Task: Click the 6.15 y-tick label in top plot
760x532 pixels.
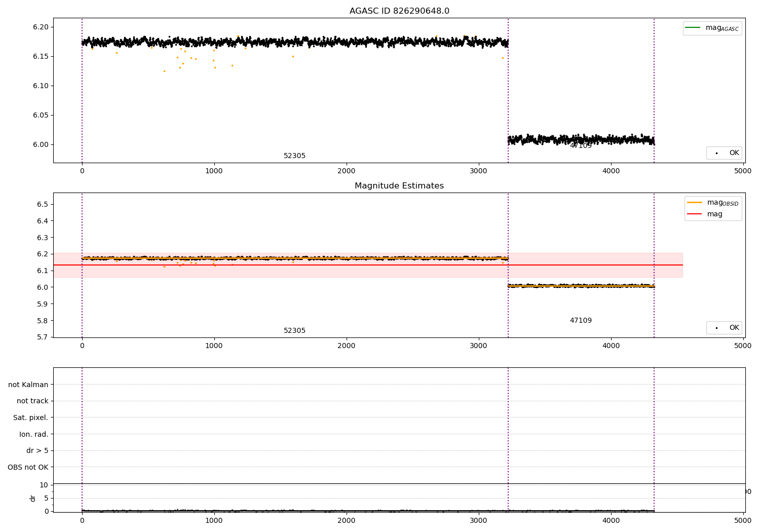Action: (41, 56)
